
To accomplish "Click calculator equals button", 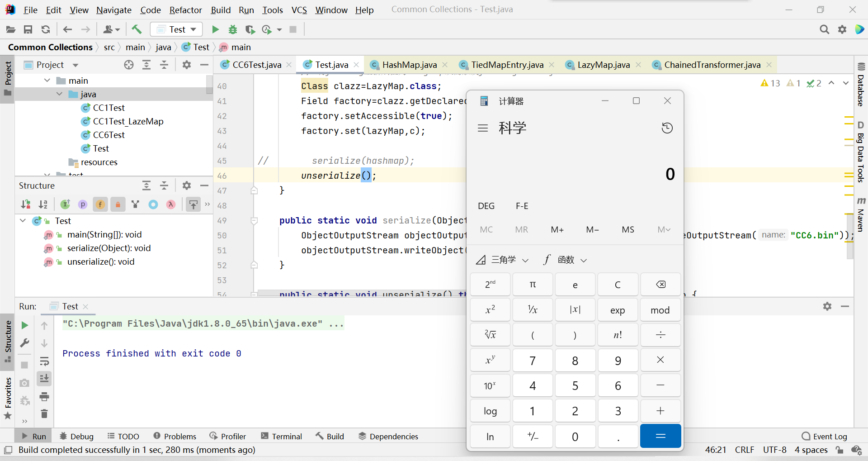I will pos(660,436).
